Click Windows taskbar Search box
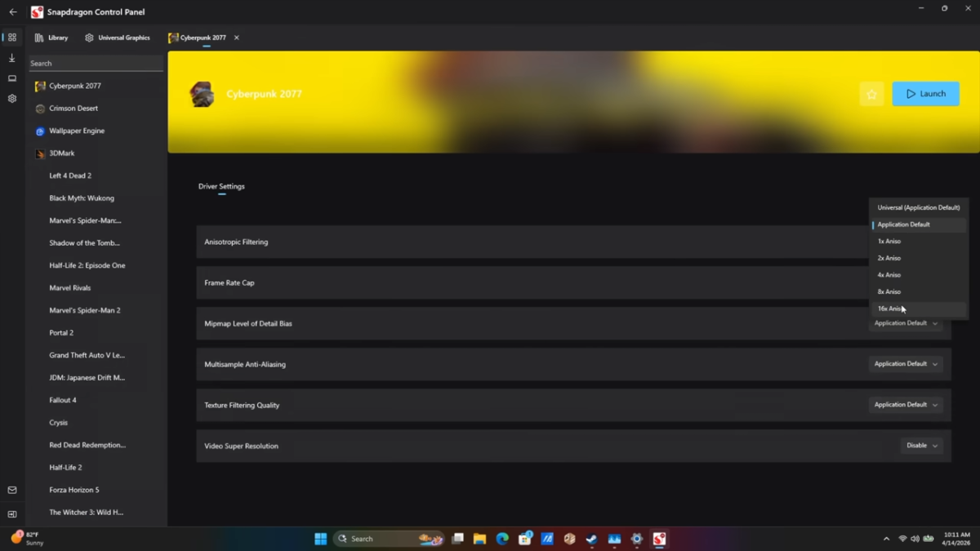980x551 pixels. pyautogui.click(x=390, y=539)
